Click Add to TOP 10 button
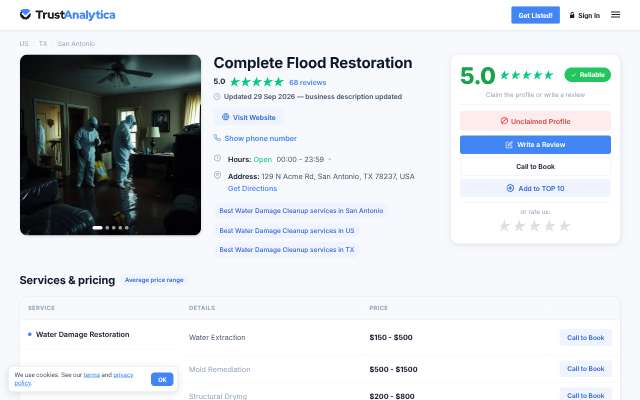The image size is (640, 400). (x=535, y=188)
